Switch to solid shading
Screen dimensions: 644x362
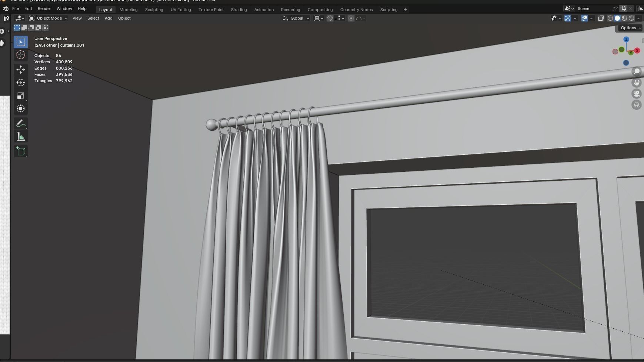tap(617, 18)
